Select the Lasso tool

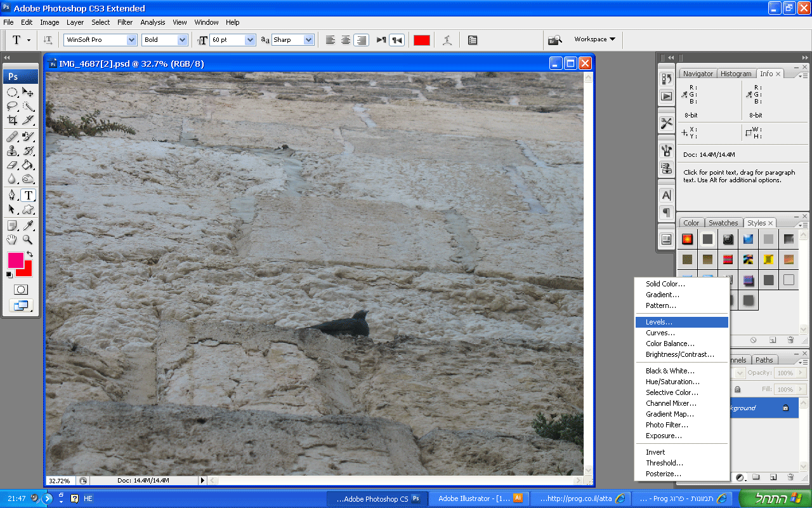pyautogui.click(x=12, y=106)
